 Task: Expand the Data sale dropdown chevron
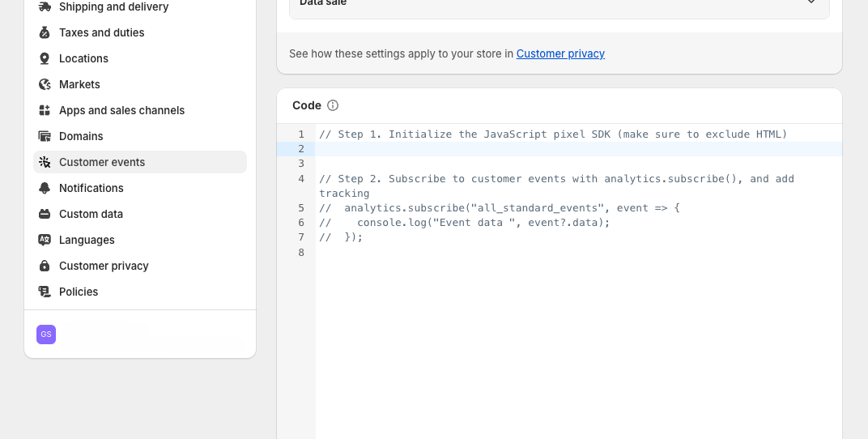811,2
